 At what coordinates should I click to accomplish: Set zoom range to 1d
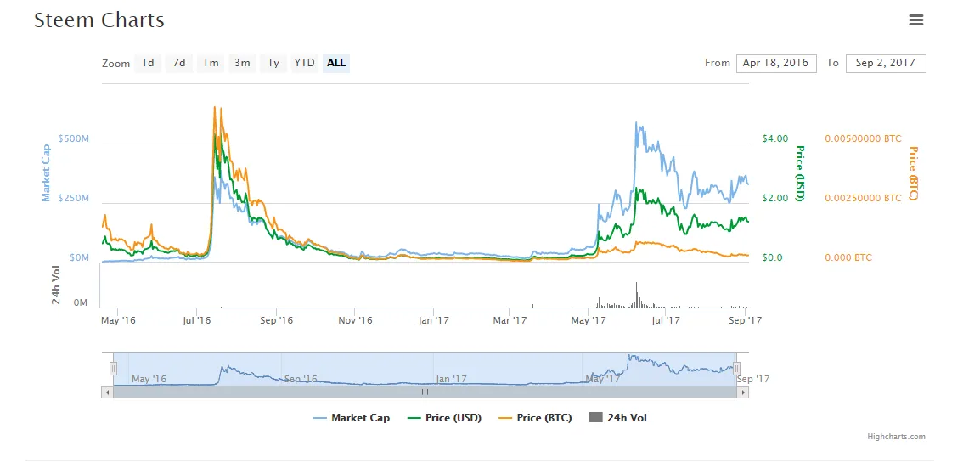point(148,63)
